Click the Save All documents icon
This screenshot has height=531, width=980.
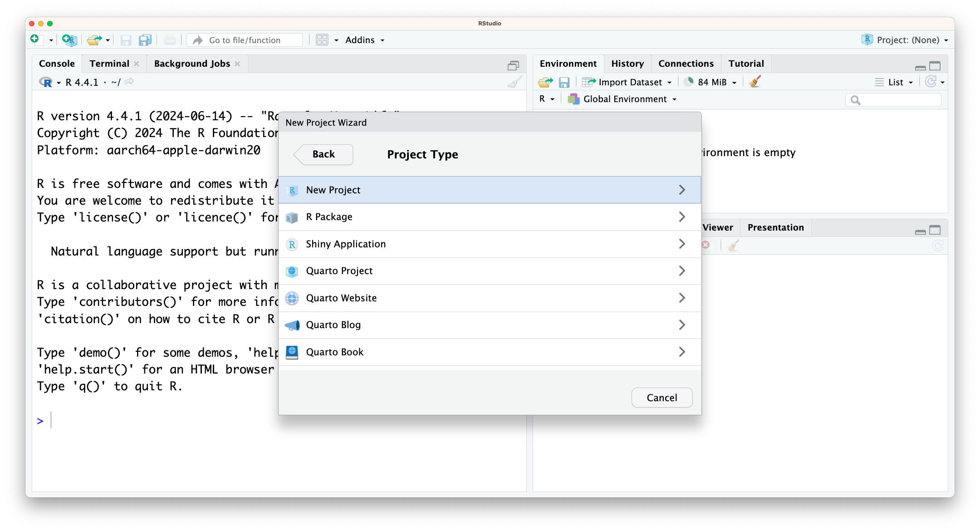pyautogui.click(x=145, y=40)
